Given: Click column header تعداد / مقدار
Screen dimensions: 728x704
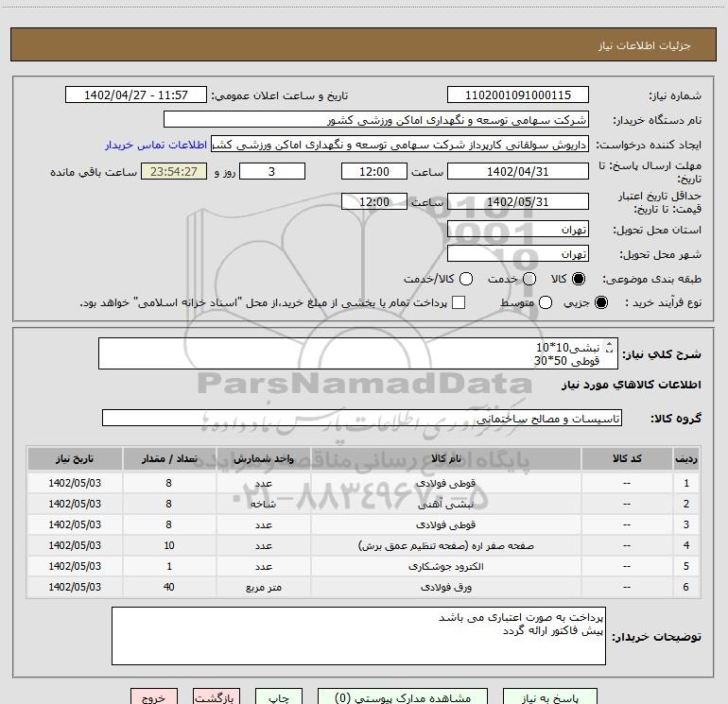Looking at the screenshot, I should coord(169,458).
